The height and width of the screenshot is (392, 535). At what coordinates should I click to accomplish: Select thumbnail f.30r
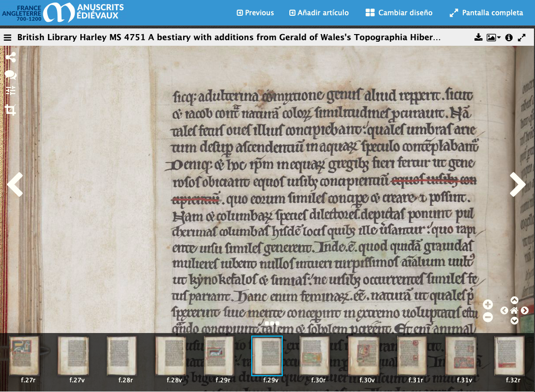coord(314,355)
